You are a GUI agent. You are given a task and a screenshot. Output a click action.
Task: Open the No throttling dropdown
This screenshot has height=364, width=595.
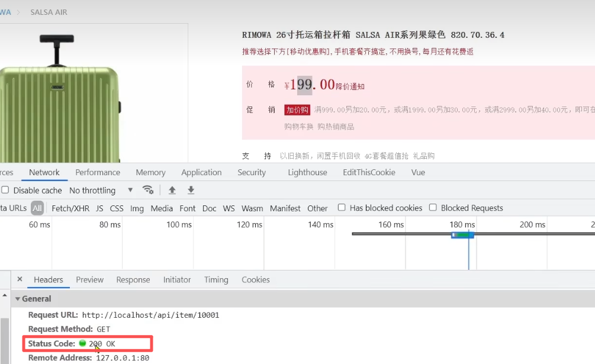coord(101,191)
